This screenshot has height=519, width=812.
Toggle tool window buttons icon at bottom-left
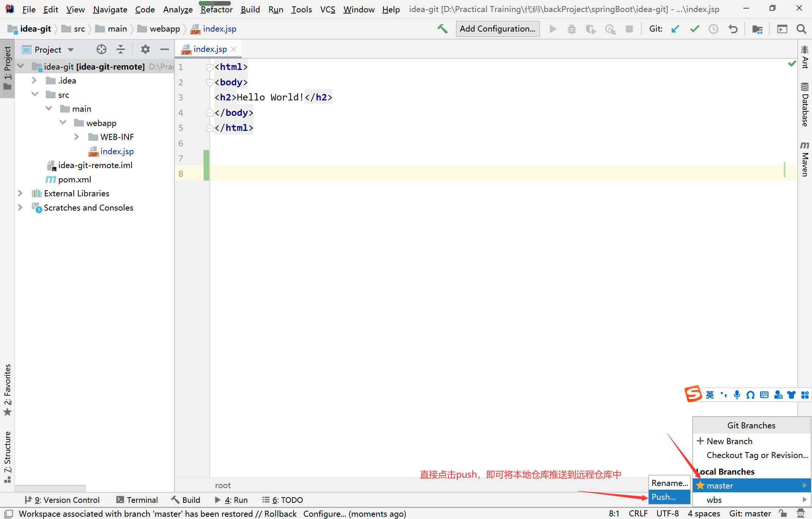[9, 514]
